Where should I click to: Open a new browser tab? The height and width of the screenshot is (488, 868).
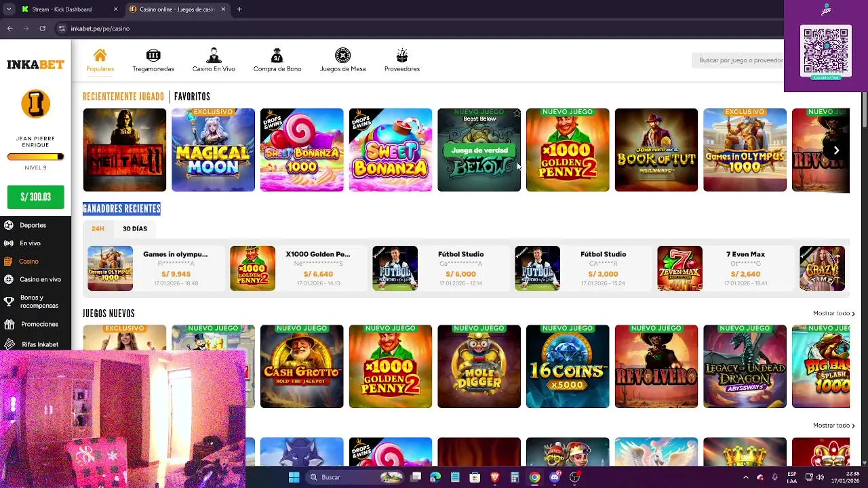click(x=239, y=9)
